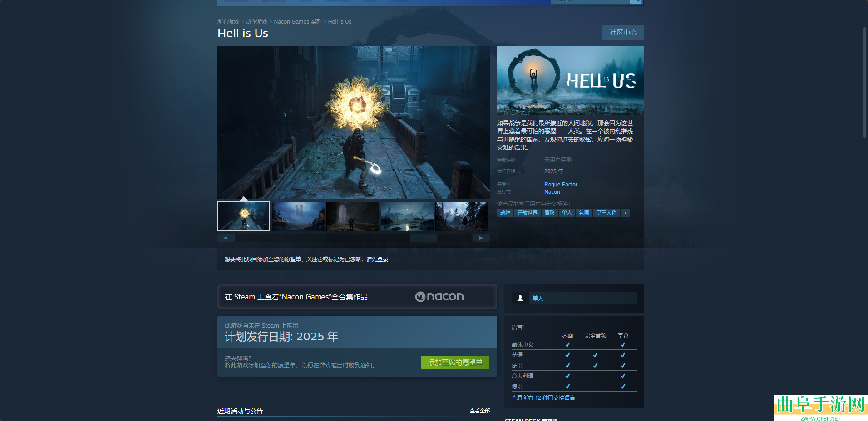The height and width of the screenshot is (421, 868).
Task: Select the 单人 tag in the tag row
Action: point(567,213)
